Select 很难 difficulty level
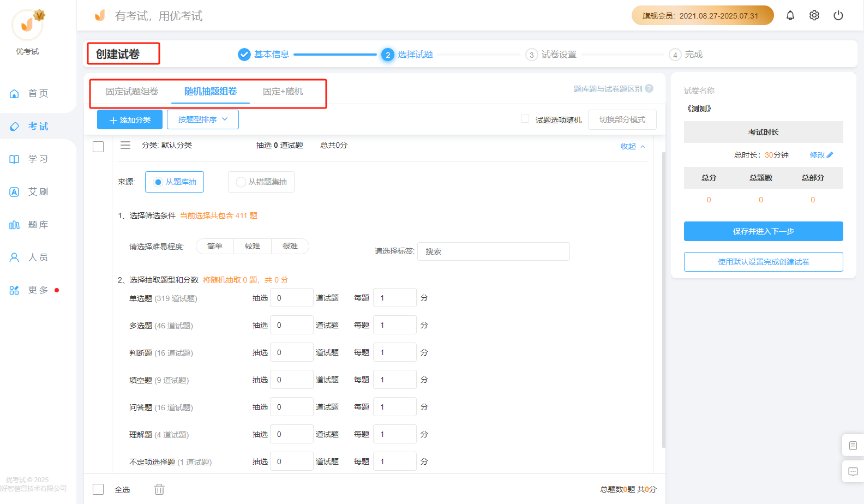Screen dimensions: 864x504 click(290, 247)
